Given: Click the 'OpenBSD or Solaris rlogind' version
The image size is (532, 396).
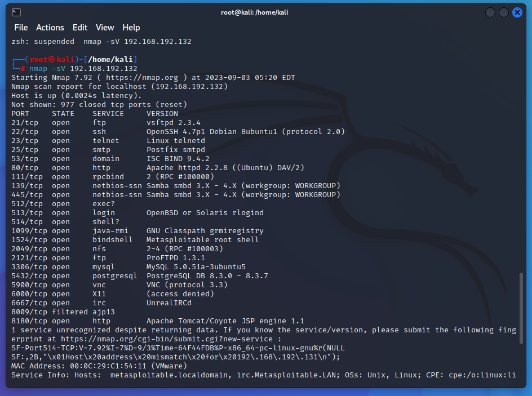Looking at the screenshot, I should click(x=205, y=213).
